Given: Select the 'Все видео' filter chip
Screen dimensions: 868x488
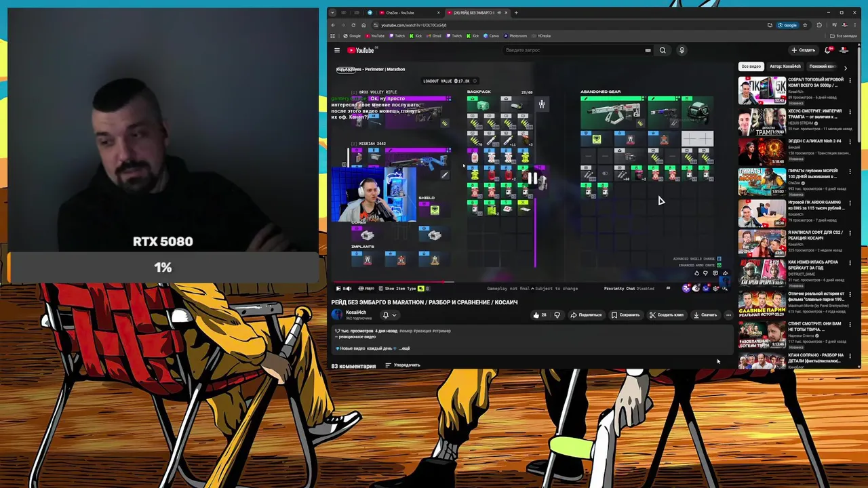Looking at the screenshot, I should tap(751, 66).
